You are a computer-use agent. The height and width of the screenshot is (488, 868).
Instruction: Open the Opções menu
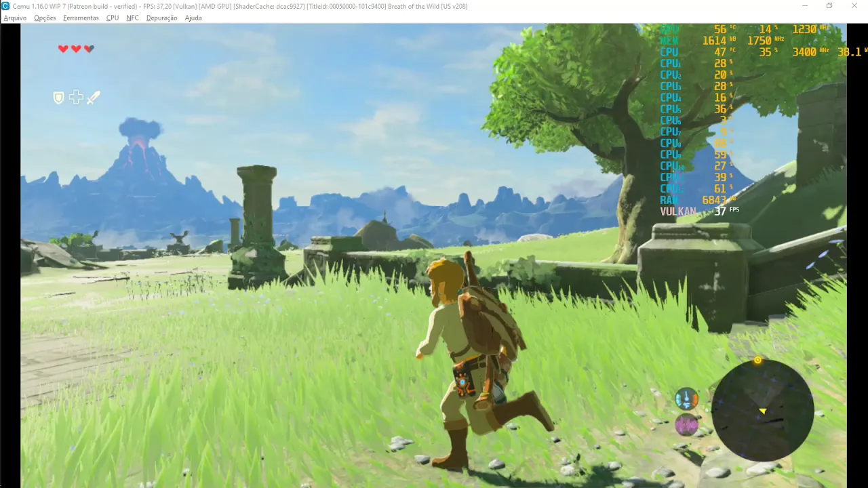[45, 18]
